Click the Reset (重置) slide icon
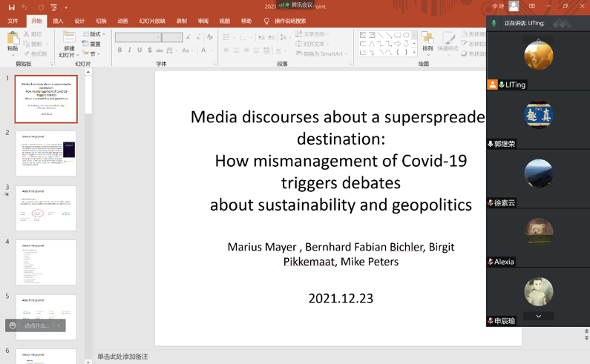590x364 pixels. 92,44
